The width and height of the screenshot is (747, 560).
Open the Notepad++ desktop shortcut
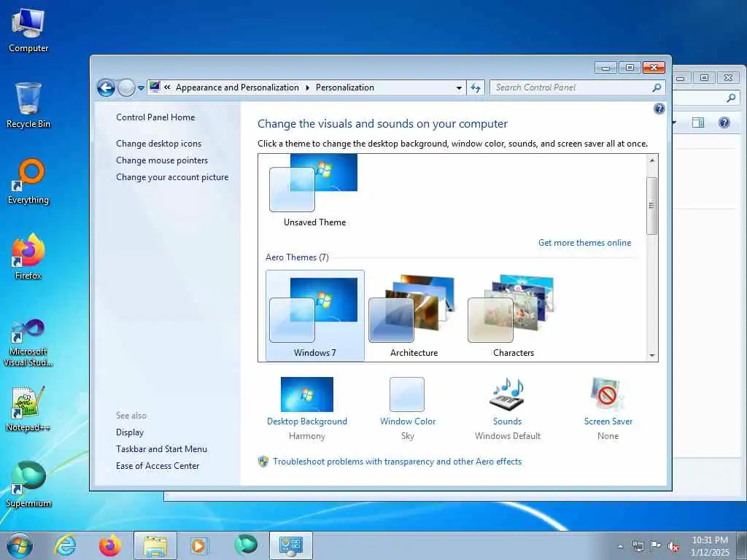[x=28, y=408]
